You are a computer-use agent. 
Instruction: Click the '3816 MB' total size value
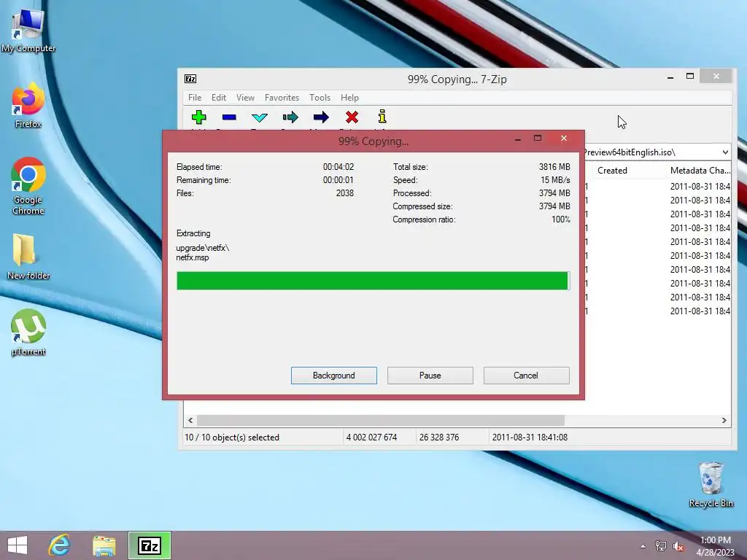554,167
